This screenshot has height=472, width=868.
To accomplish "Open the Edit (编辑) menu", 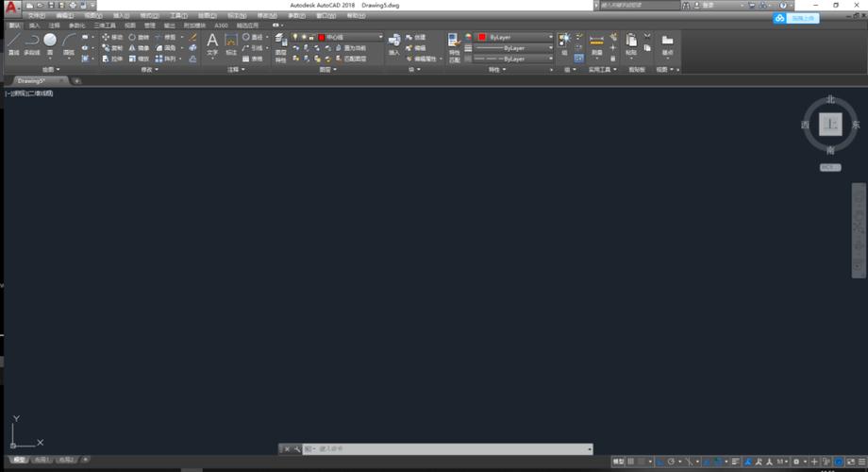I will (65, 16).
